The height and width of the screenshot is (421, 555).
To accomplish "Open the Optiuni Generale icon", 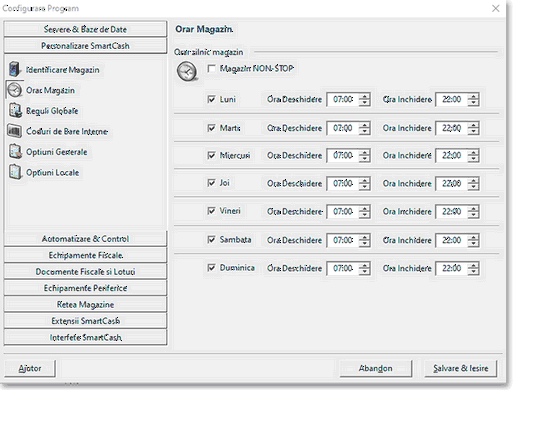I will (x=15, y=151).
